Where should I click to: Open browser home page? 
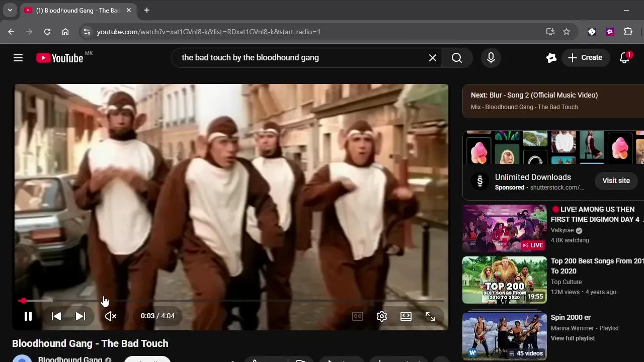click(x=65, y=32)
